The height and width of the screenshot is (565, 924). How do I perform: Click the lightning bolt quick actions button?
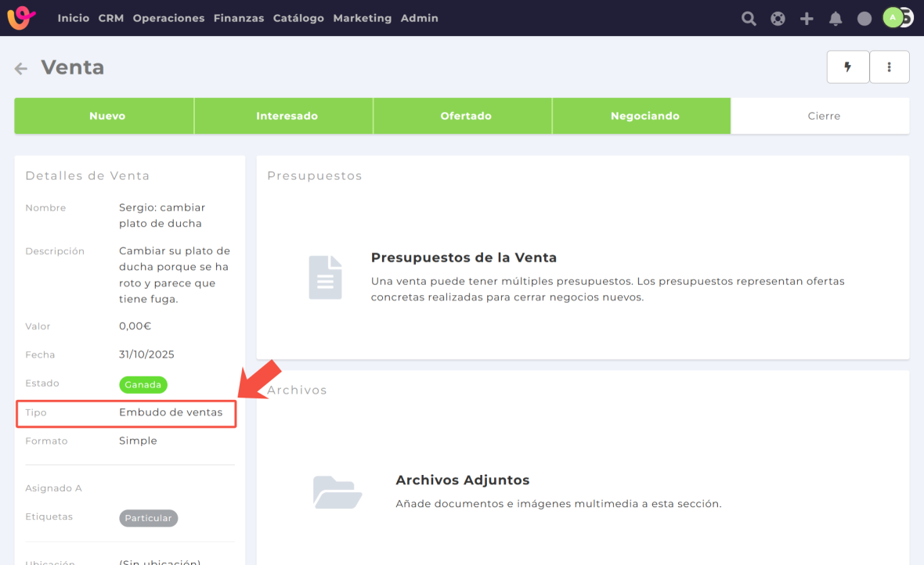coord(848,67)
